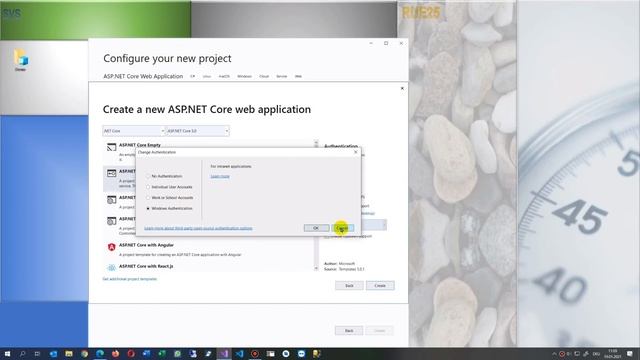The height and width of the screenshot is (360, 640).
Task: Switch to Visual Studio in the taskbar
Action: 224,354
